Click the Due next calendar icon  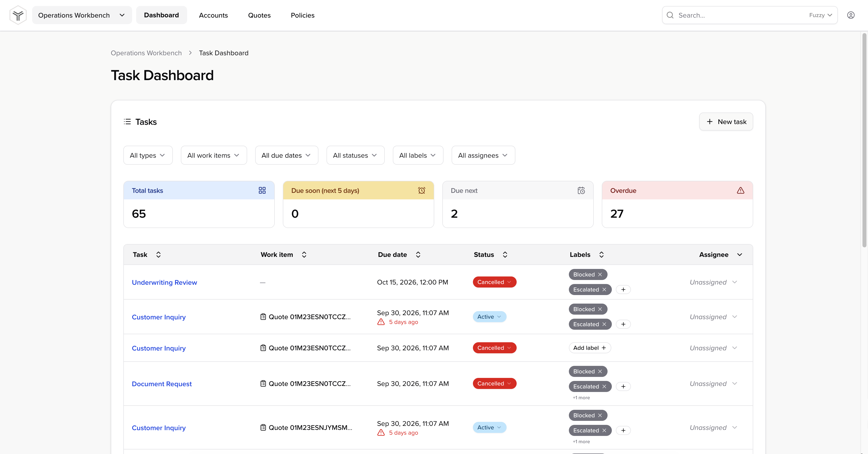[x=581, y=190]
